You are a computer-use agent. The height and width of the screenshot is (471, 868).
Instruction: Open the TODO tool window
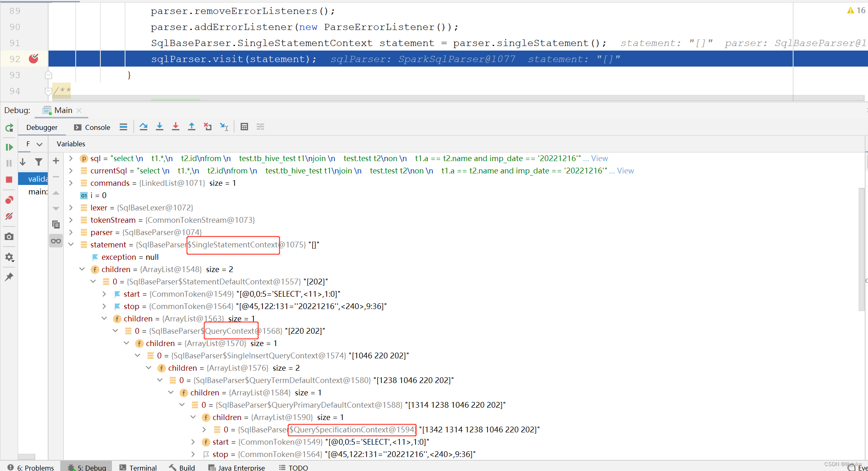(293, 468)
